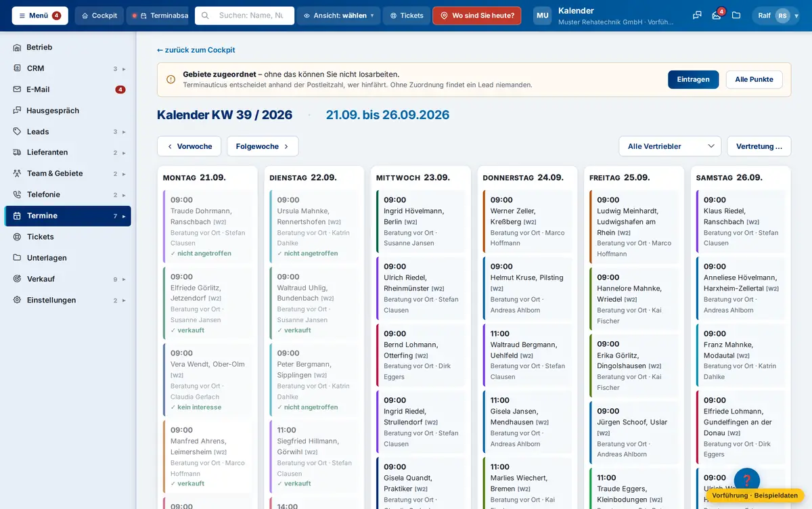The width and height of the screenshot is (812, 509).
Task: Open Waltraud Uhlig, Bundenbach appointment
Action: click(x=313, y=303)
